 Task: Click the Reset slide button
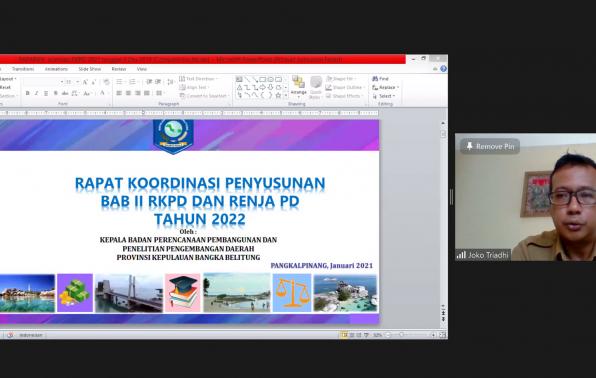click(5, 87)
